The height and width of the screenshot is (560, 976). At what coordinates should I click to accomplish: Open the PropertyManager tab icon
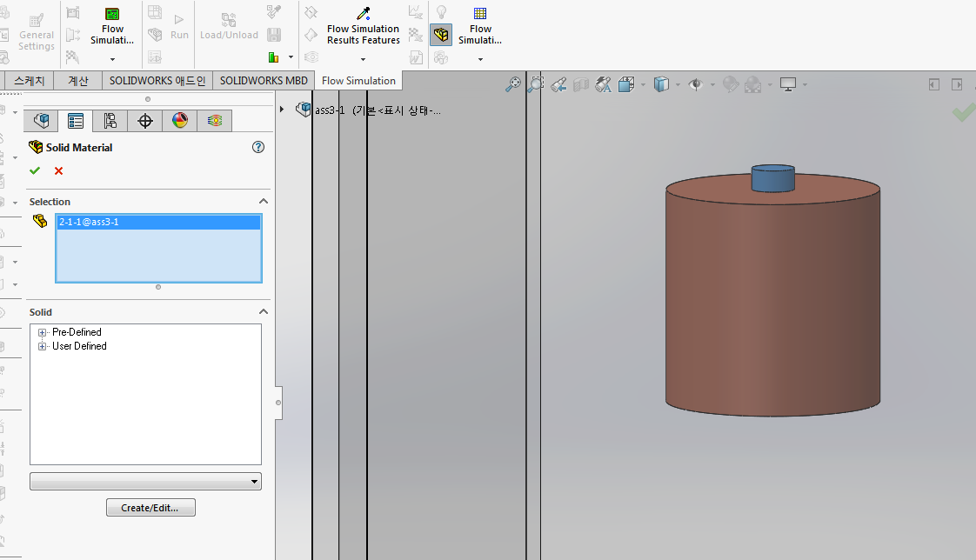click(x=76, y=121)
